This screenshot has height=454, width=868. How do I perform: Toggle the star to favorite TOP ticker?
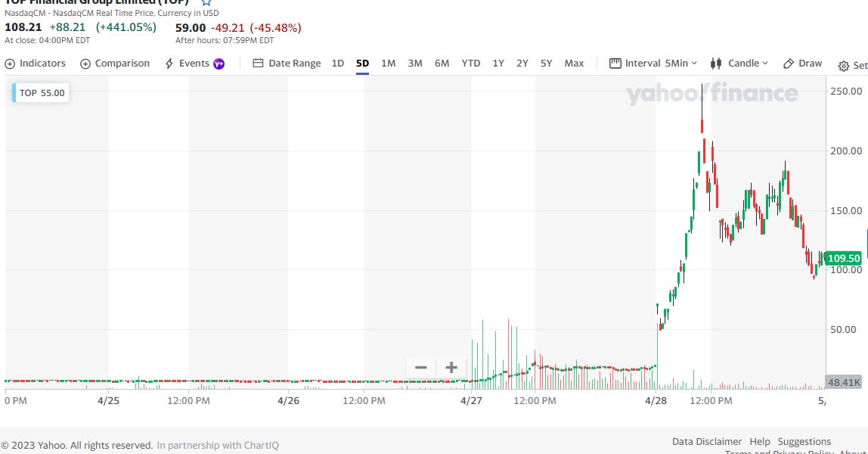(x=205, y=2)
